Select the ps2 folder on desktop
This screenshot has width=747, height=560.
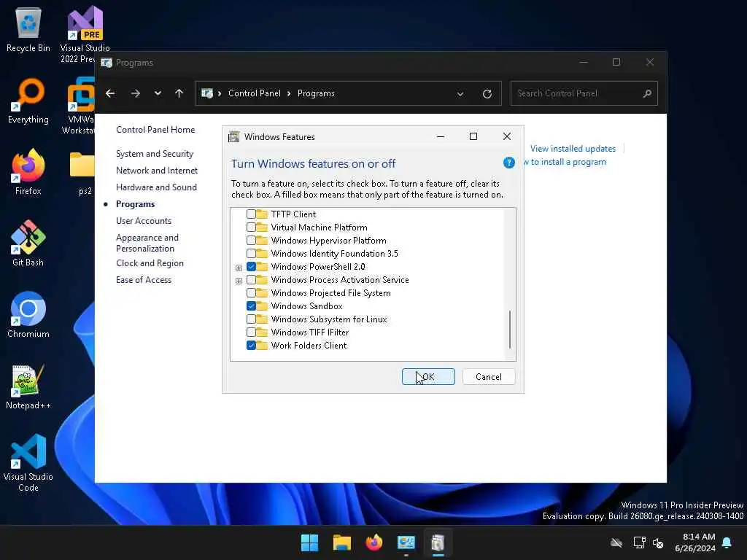tap(82, 174)
